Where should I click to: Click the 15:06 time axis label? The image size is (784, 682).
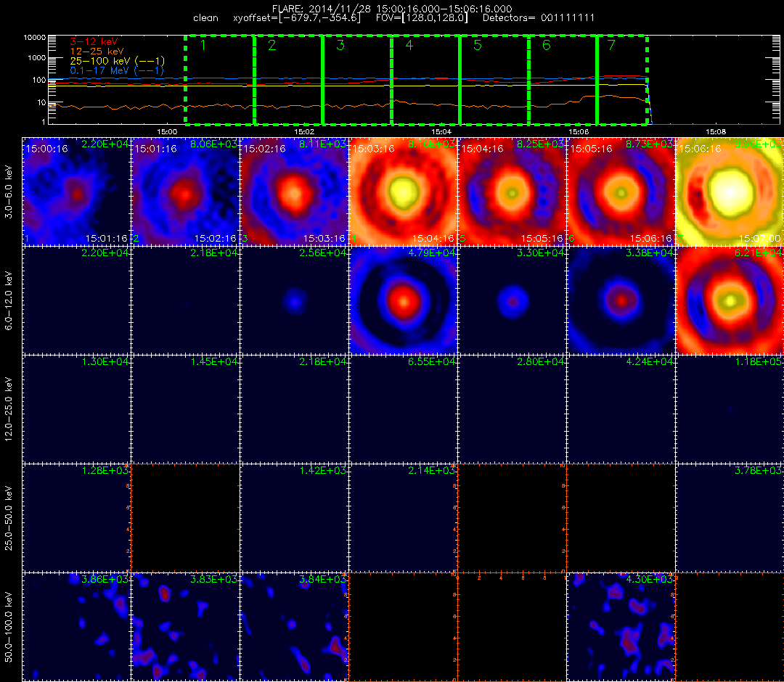(x=579, y=131)
